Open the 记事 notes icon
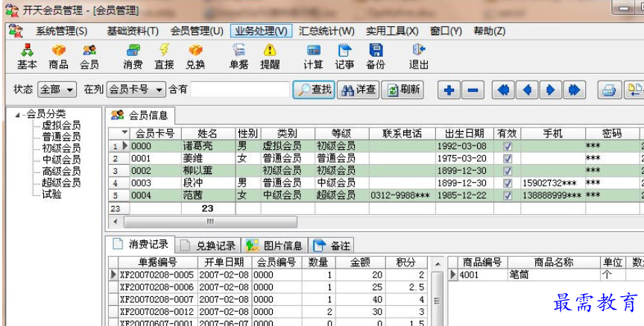Image resolution: width=644 pixels, height=326 pixels. coord(344,57)
